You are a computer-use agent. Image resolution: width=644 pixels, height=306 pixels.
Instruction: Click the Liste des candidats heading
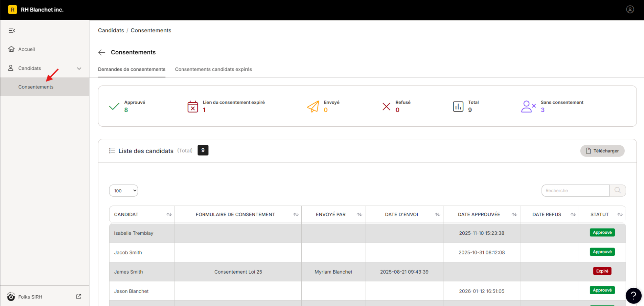(146, 151)
